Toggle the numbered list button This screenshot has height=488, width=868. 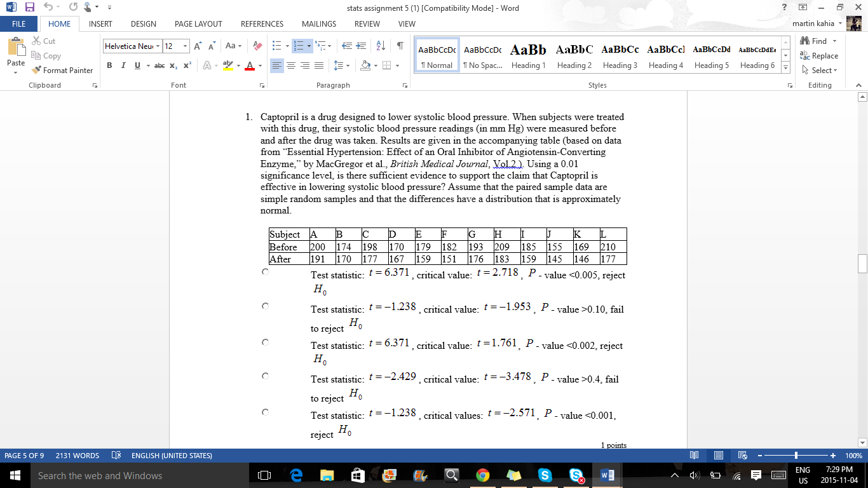(299, 46)
